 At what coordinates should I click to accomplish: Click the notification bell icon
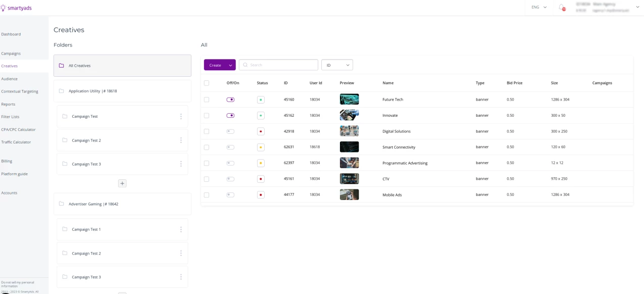click(x=562, y=8)
